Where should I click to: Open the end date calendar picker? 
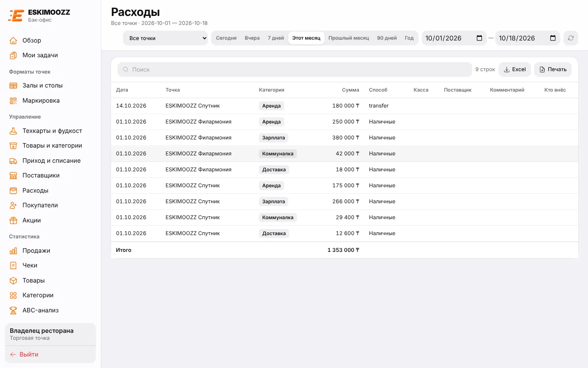(x=553, y=38)
